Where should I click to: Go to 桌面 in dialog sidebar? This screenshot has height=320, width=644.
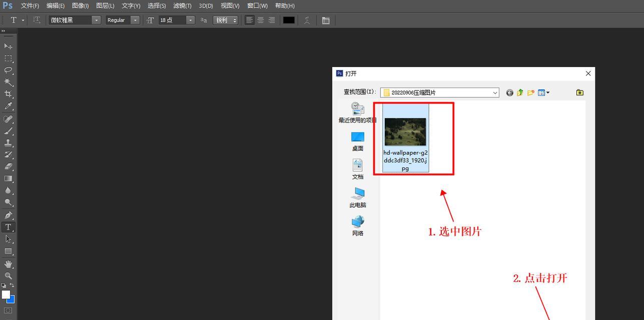(358, 141)
